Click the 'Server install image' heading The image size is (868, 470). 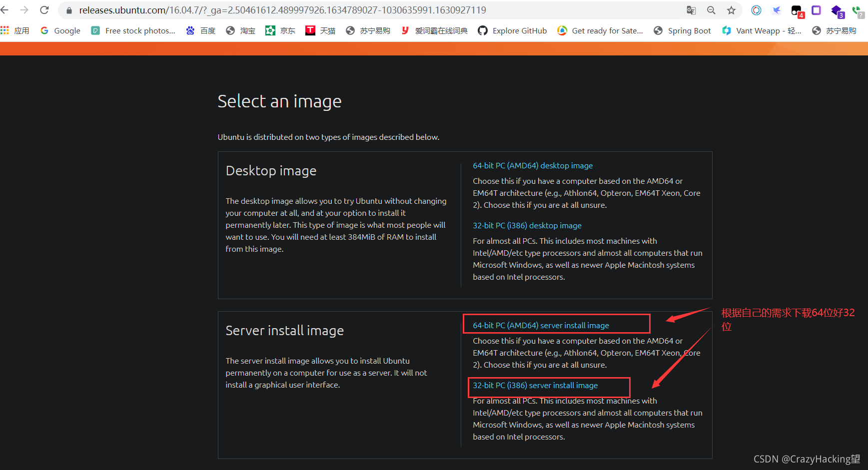(284, 331)
